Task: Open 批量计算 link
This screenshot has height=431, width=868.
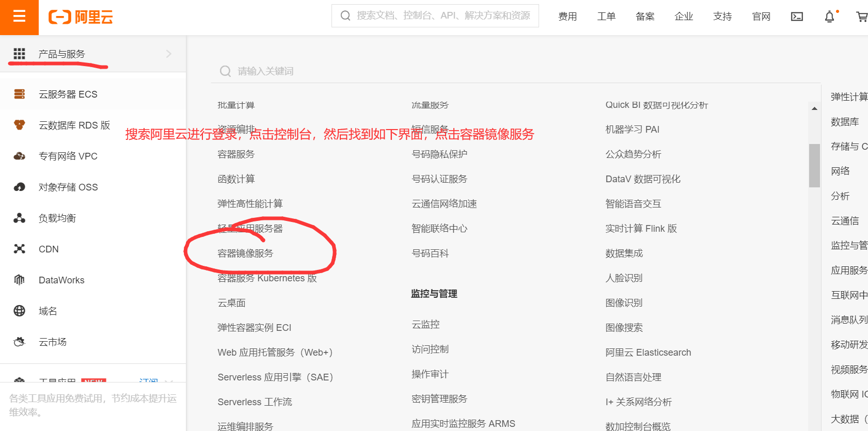Action: pos(236,105)
